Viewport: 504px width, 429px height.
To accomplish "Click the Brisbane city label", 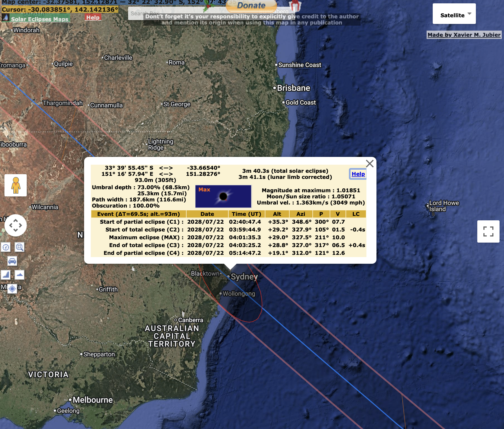I will (293, 88).
